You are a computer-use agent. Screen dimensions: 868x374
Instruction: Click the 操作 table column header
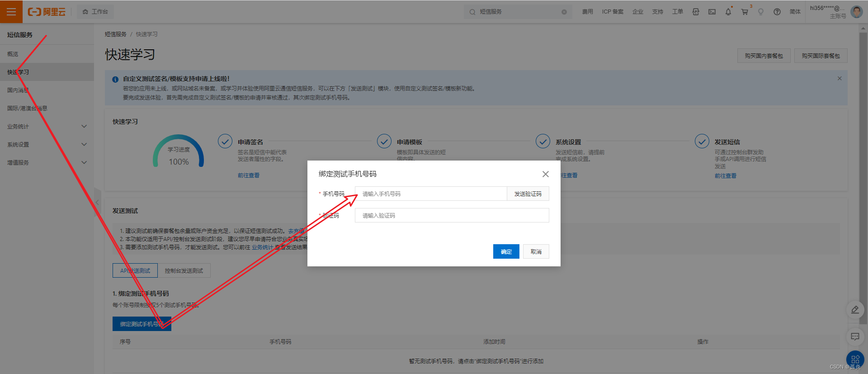703,342
